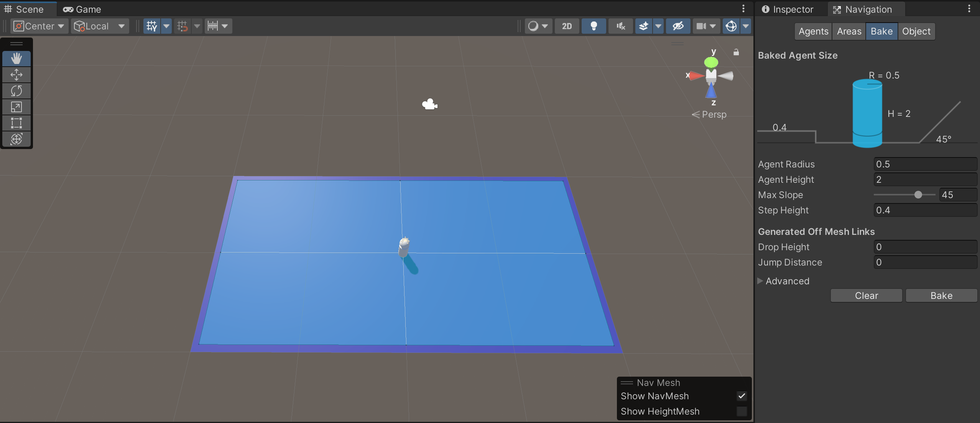Select the Scale tool
The image size is (980, 423).
click(16, 107)
